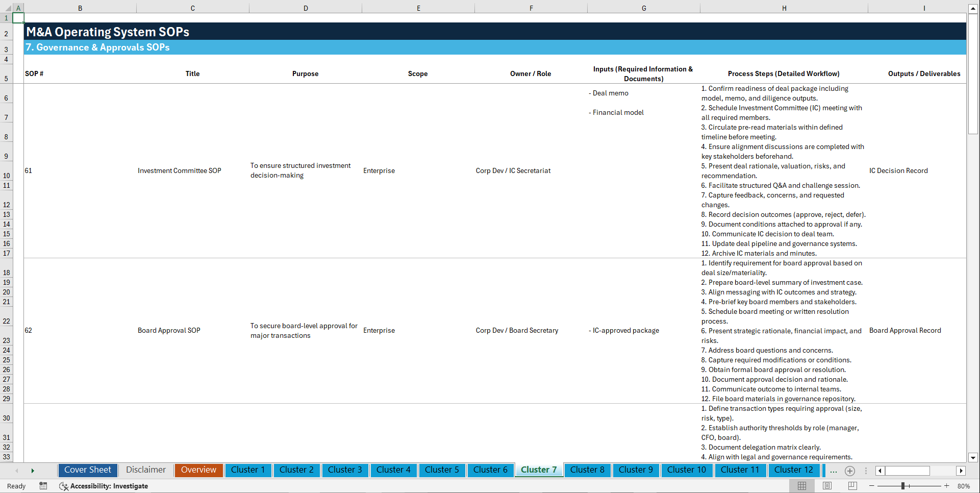Switch to Cluster 6 sheet
980x493 pixels.
(490, 470)
